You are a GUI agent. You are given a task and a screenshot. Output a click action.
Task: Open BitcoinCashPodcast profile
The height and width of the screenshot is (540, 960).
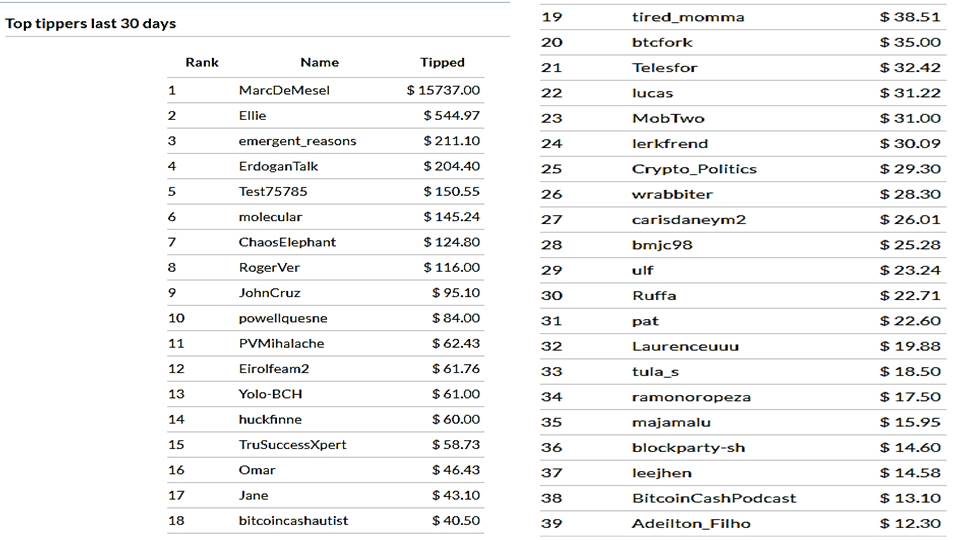point(714,498)
